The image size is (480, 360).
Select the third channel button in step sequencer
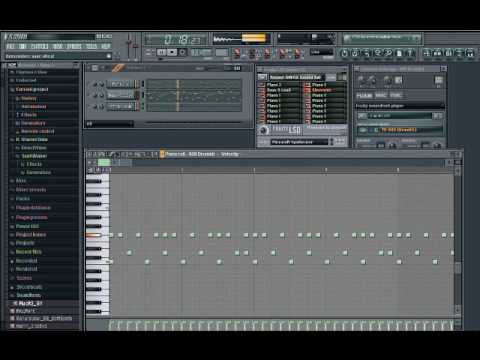(121, 107)
